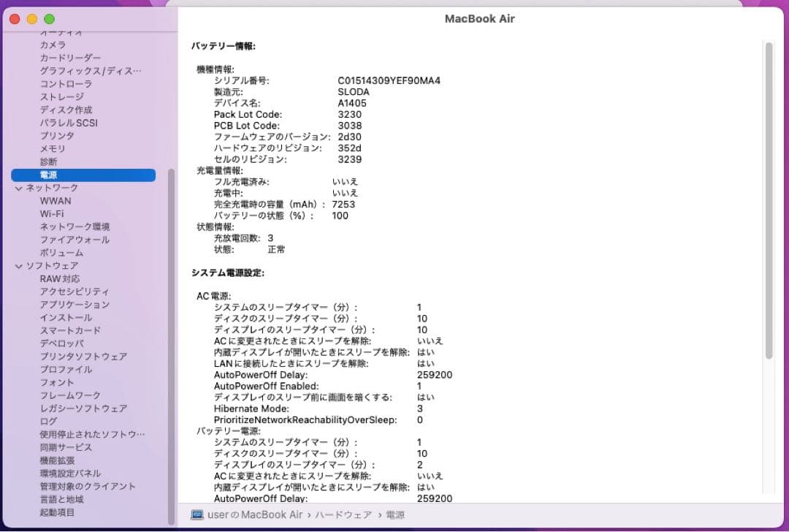The height and width of the screenshot is (532, 789).
Task: Open ファイアウォール in the sidebar
Action: pos(75,240)
